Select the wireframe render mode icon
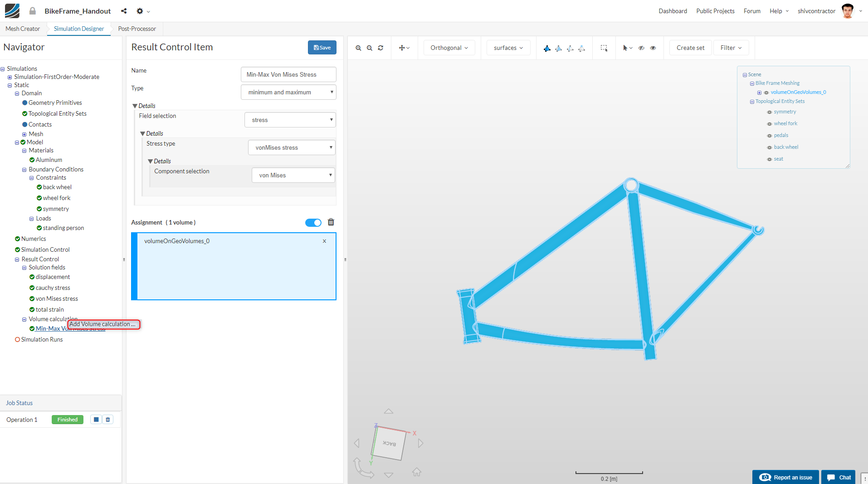Screen dimensions: 868x484 [570, 48]
